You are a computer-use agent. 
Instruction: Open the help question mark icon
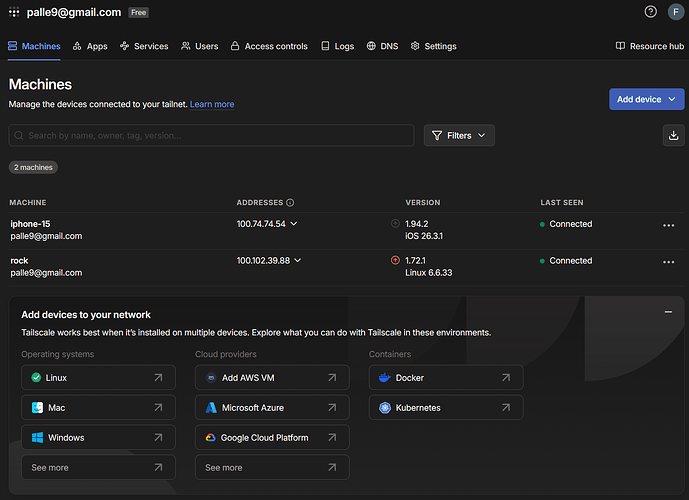point(650,12)
